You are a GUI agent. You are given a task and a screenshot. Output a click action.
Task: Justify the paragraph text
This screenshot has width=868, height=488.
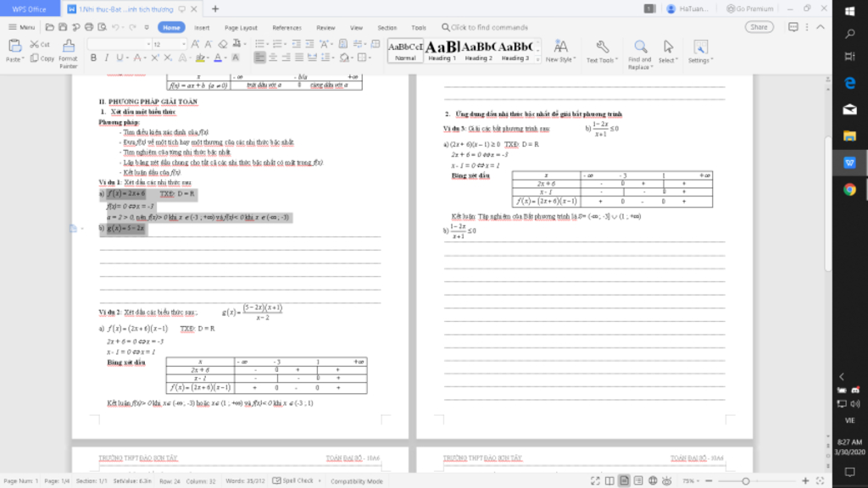[299, 58]
